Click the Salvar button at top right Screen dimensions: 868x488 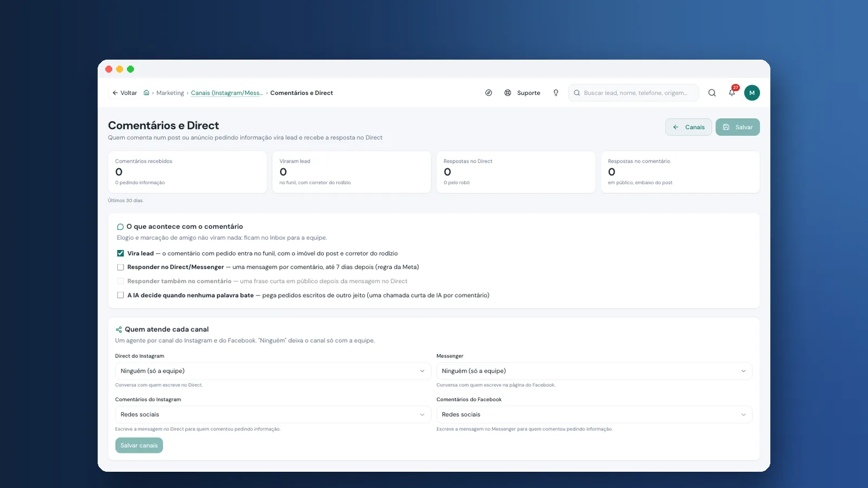737,127
